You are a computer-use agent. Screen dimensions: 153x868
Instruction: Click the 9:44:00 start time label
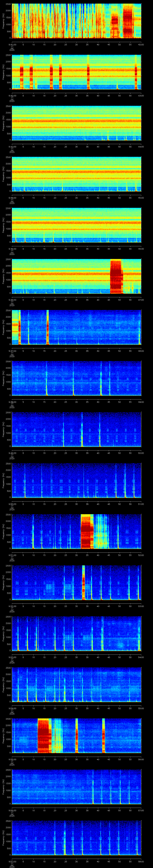(12, 198)
